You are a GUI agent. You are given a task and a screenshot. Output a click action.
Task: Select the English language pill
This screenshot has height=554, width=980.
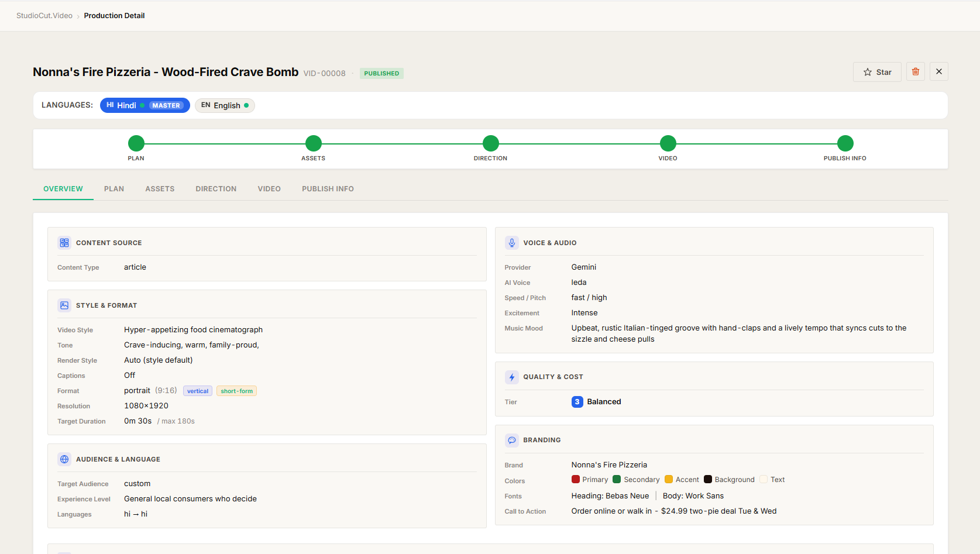tap(225, 105)
